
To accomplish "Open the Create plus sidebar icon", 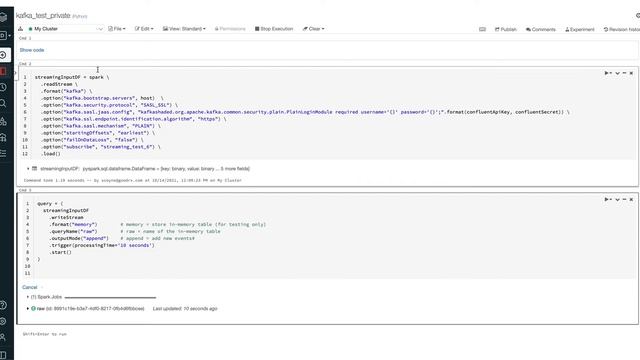I will 3,55.
